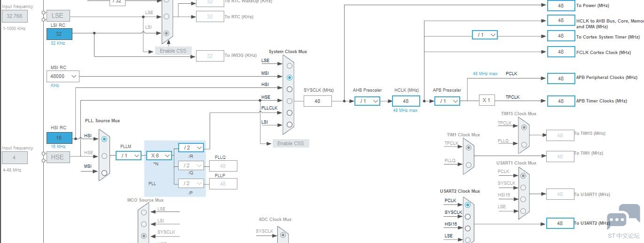644x243 pixels.
Task: Click the LSE oscillator block
Action: [x=58, y=16]
